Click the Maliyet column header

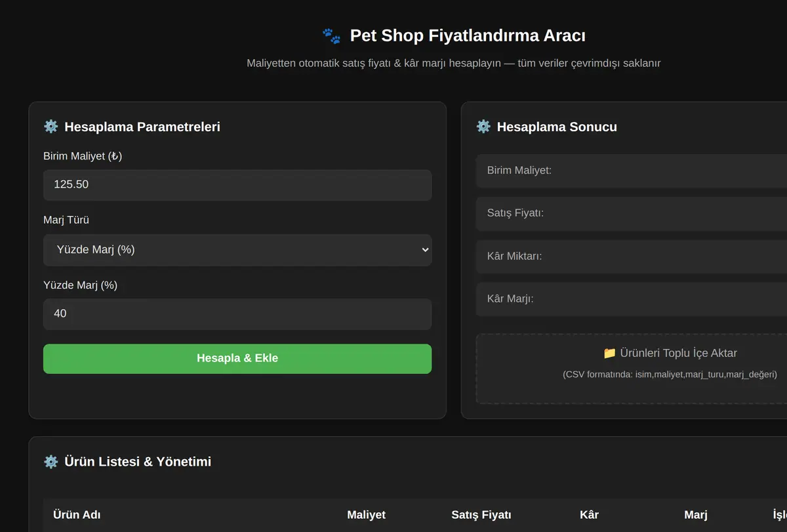[x=366, y=515]
